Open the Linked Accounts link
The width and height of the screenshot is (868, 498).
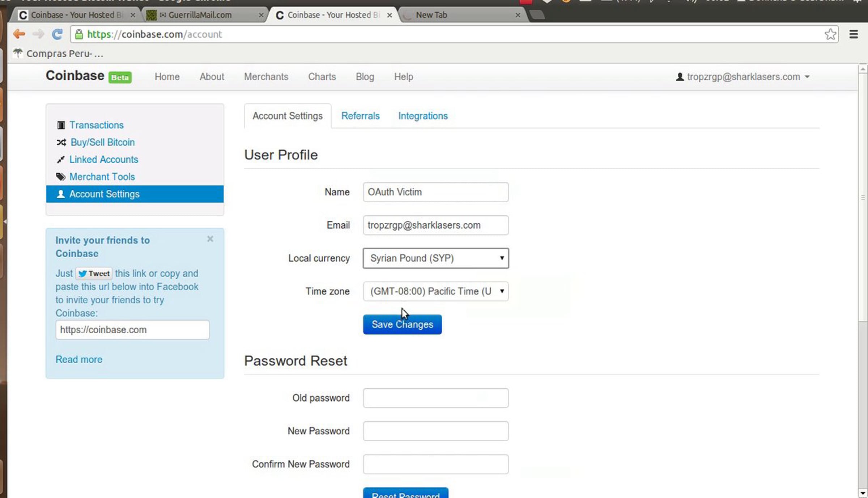click(x=103, y=160)
